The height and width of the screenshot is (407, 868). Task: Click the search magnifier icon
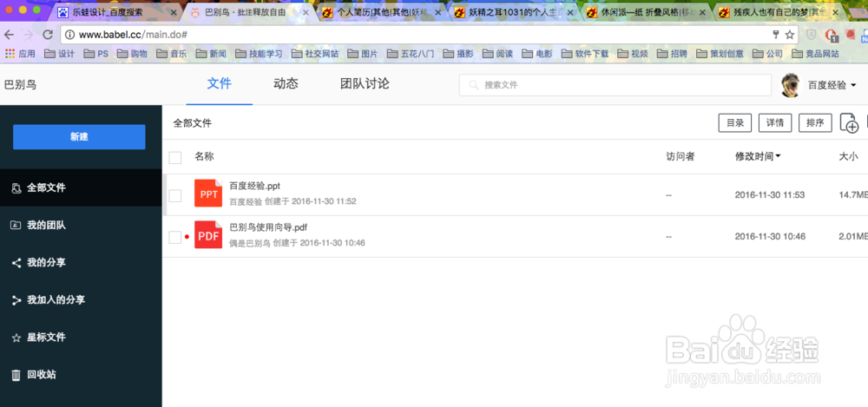tap(473, 85)
